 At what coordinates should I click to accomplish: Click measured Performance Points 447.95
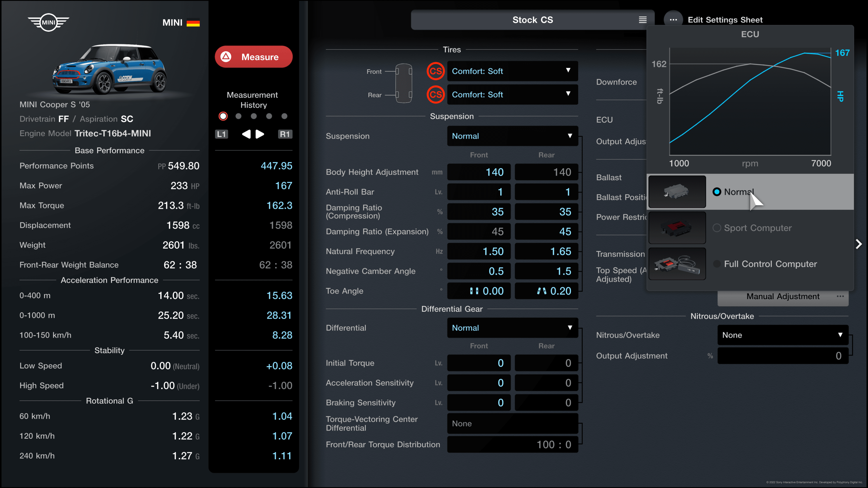[x=276, y=166]
